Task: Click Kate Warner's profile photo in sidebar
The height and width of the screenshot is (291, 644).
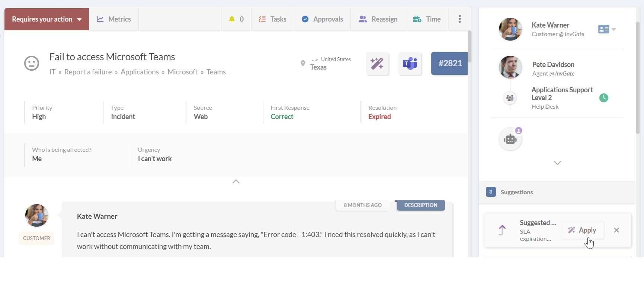Action: pyautogui.click(x=510, y=29)
